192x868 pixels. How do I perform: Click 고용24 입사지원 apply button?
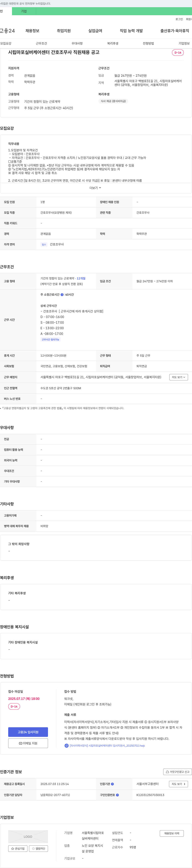(28, 732)
